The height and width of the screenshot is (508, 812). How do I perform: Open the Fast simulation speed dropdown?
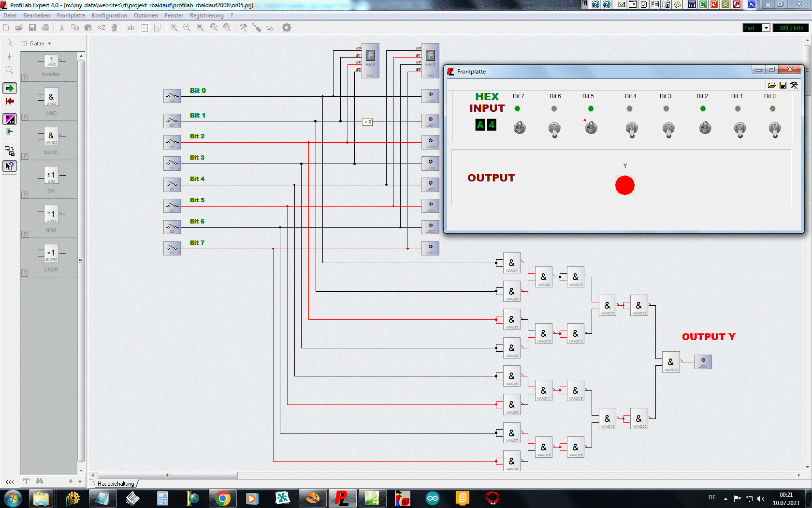766,28
